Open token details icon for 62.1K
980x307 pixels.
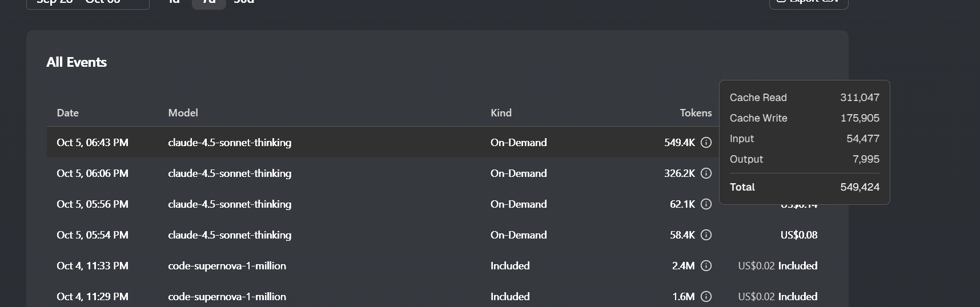click(x=706, y=204)
